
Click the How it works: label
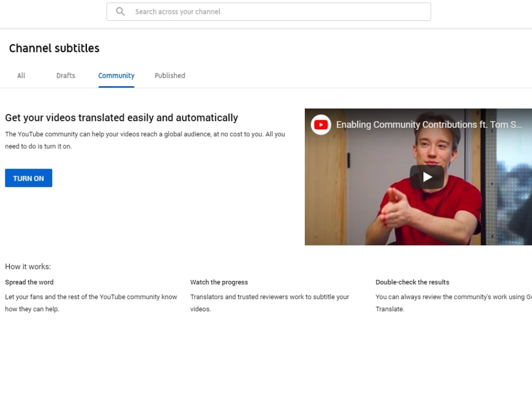(28, 267)
